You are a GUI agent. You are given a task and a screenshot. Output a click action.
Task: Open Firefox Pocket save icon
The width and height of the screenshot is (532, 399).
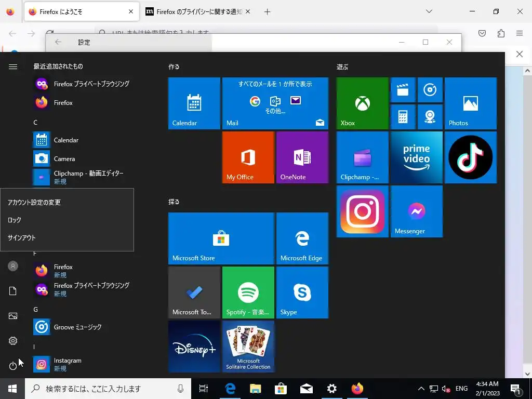[482, 33]
